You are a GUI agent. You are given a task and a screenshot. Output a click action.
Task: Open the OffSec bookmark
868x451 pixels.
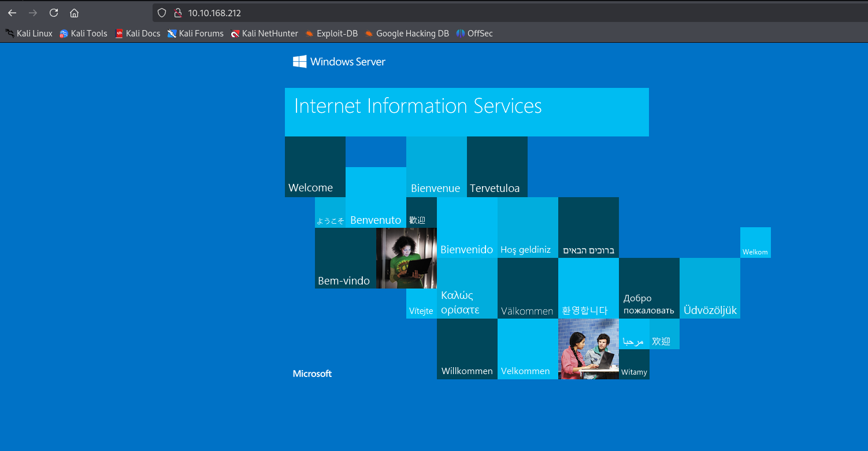click(x=474, y=34)
